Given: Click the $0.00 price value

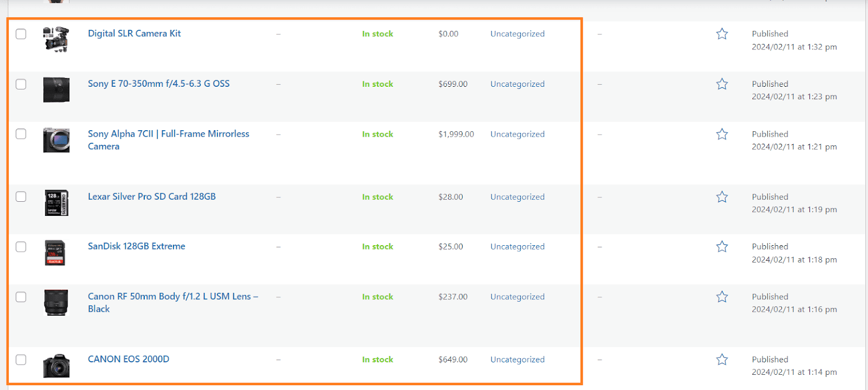Looking at the screenshot, I should 448,34.
